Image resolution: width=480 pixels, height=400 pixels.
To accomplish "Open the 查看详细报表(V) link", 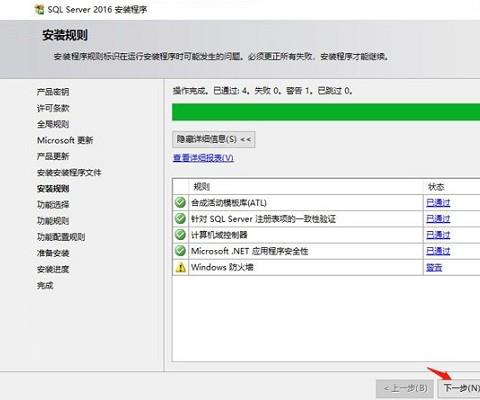I will 203,158.
